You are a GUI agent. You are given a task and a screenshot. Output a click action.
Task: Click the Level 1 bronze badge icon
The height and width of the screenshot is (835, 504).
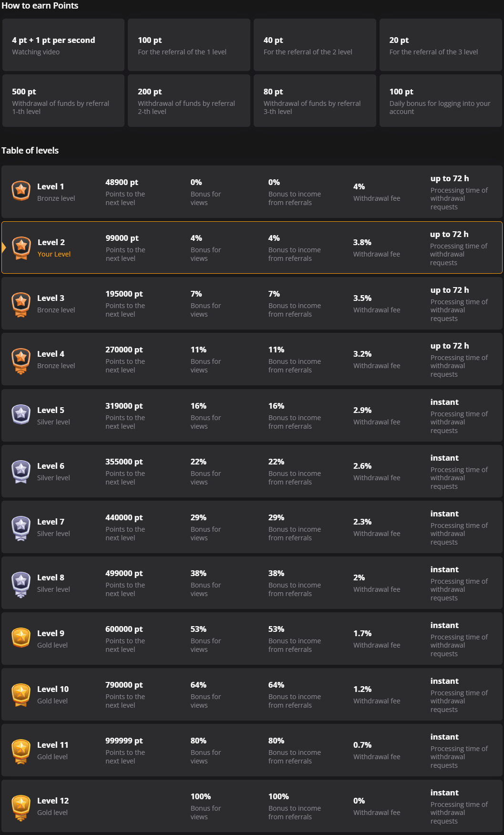click(x=21, y=191)
